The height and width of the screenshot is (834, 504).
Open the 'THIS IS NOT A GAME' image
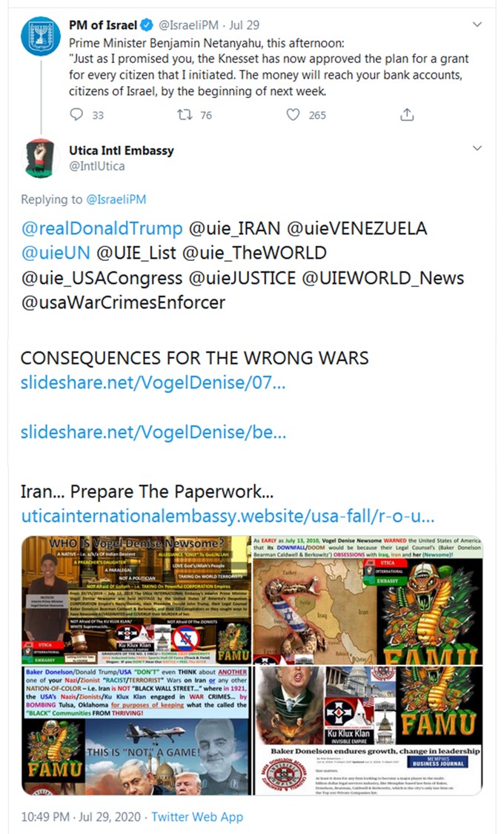pos(136,731)
